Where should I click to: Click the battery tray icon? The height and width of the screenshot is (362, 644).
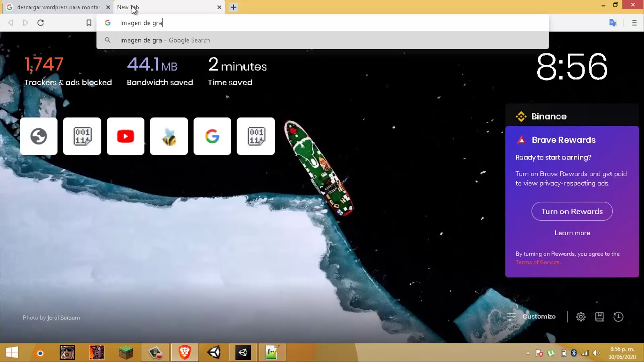(563, 353)
